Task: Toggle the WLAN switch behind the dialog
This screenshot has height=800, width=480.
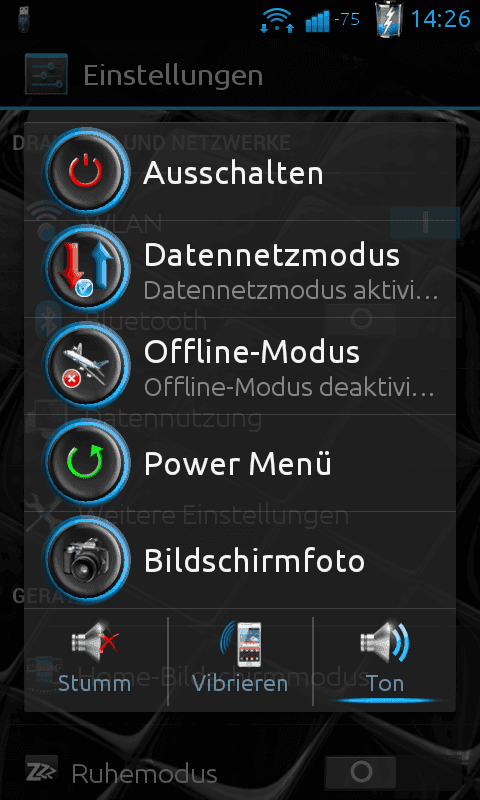Action: [424, 223]
